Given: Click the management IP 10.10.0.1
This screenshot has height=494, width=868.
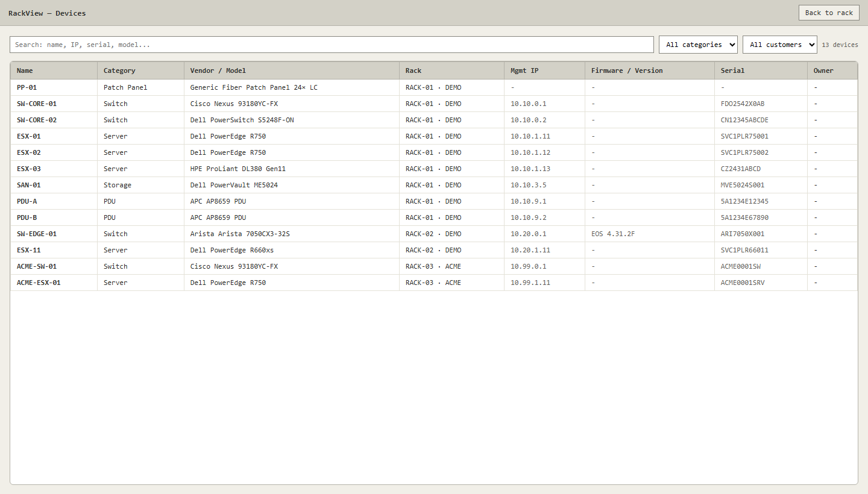Looking at the screenshot, I should 529,104.
